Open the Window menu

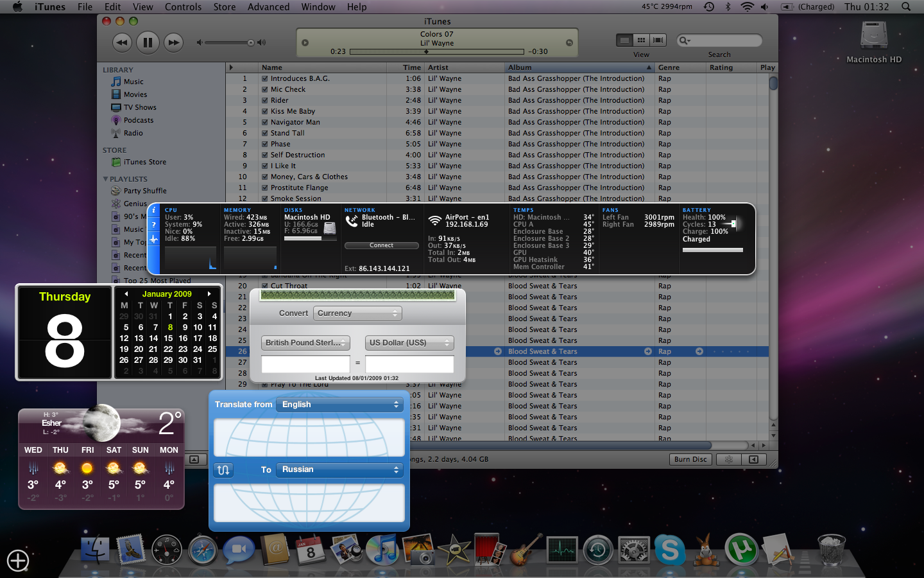click(318, 7)
